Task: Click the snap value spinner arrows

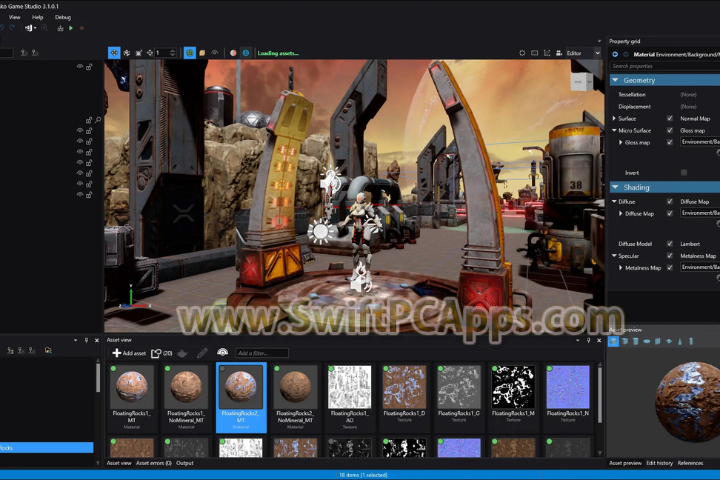Action: click(173, 53)
